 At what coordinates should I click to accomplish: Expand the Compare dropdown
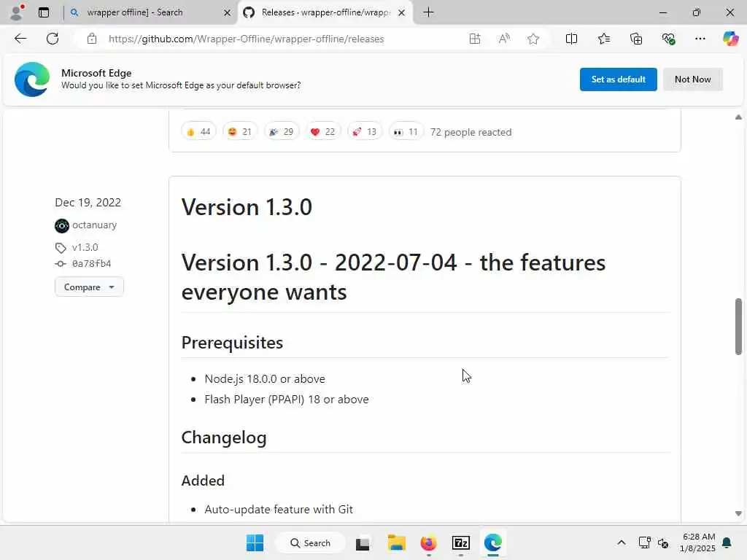pyautogui.click(x=89, y=287)
